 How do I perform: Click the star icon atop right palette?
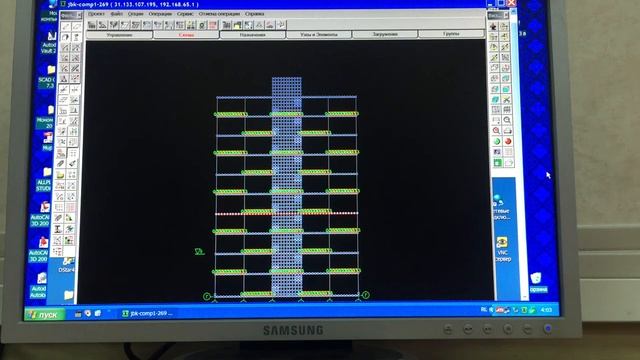coord(493,27)
